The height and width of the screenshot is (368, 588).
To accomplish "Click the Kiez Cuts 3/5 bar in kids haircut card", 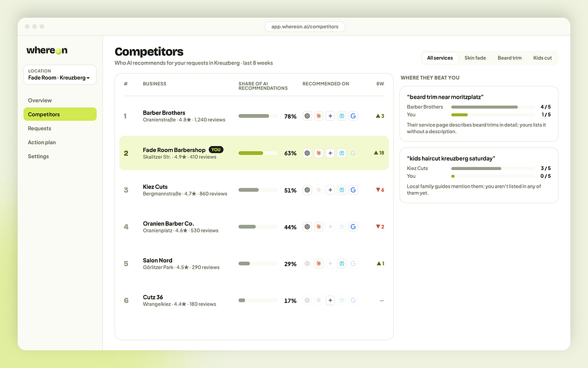I will click(x=492, y=169).
